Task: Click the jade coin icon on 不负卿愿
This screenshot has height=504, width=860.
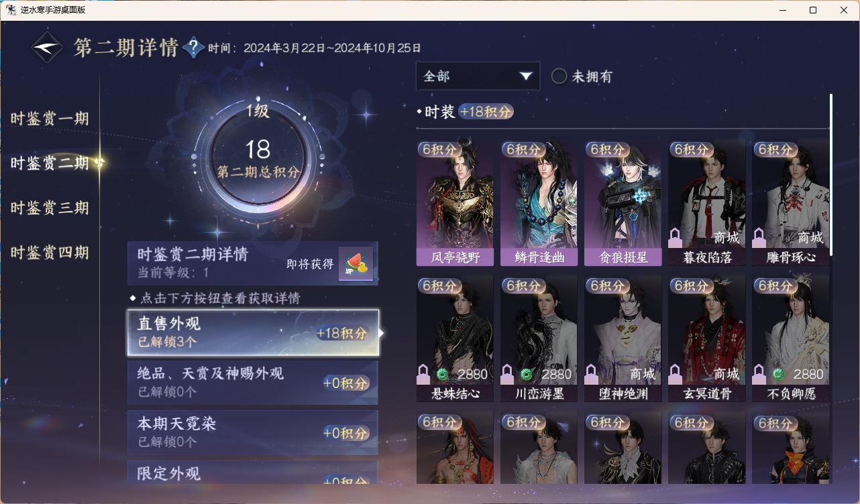Action: [x=777, y=373]
